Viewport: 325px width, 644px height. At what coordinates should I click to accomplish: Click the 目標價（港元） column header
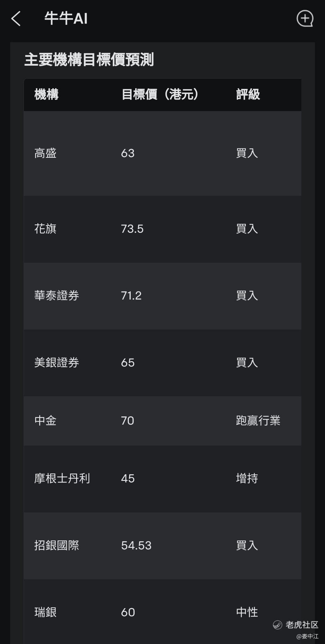click(x=161, y=94)
